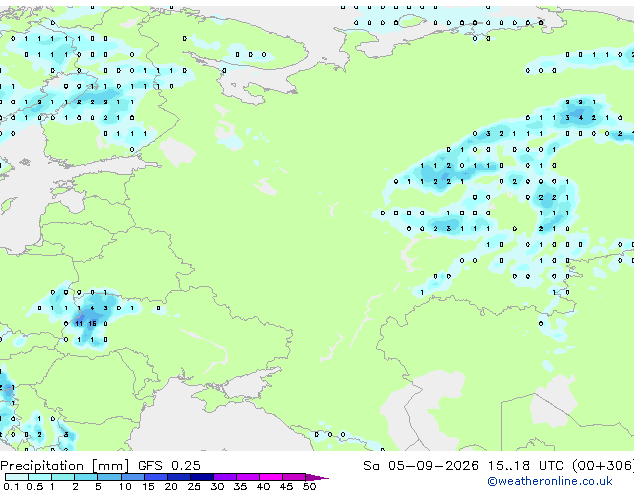The image size is (634, 490).
Task: Select the 2–5 mm legend color swatch
Action: pyautogui.click(x=86, y=477)
